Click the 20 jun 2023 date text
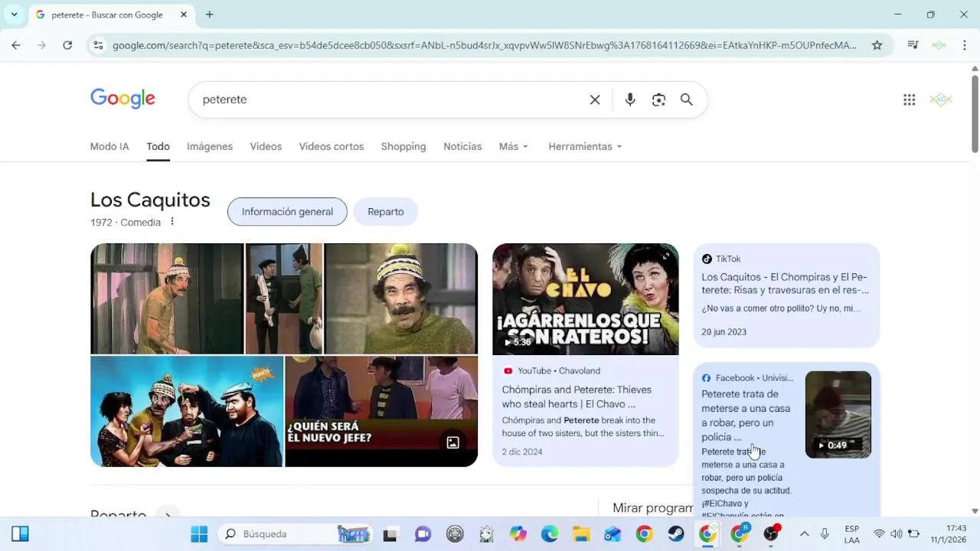Viewport: 980px width, 551px height. tap(724, 332)
